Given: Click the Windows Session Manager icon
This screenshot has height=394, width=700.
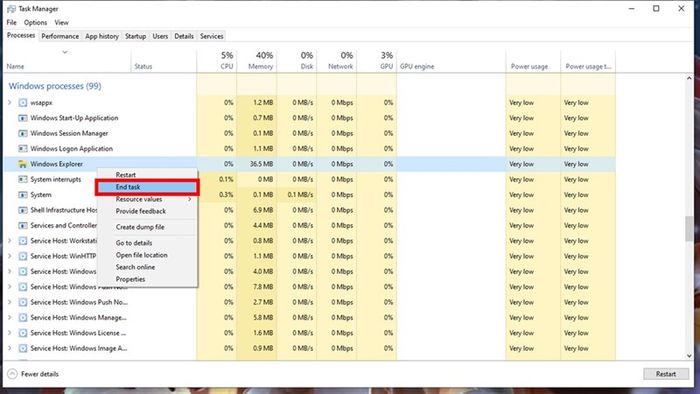Looking at the screenshot, I should [23, 133].
